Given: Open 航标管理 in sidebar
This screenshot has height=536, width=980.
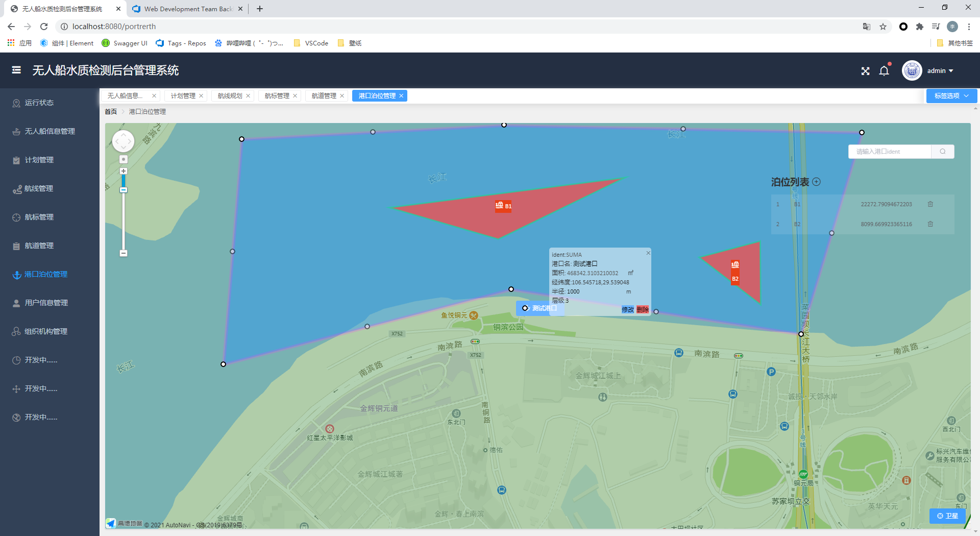Looking at the screenshot, I should pos(50,217).
